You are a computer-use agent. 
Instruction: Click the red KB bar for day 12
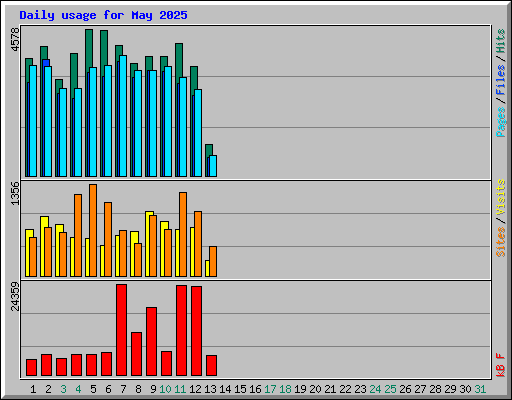pyautogui.click(x=197, y=331)
